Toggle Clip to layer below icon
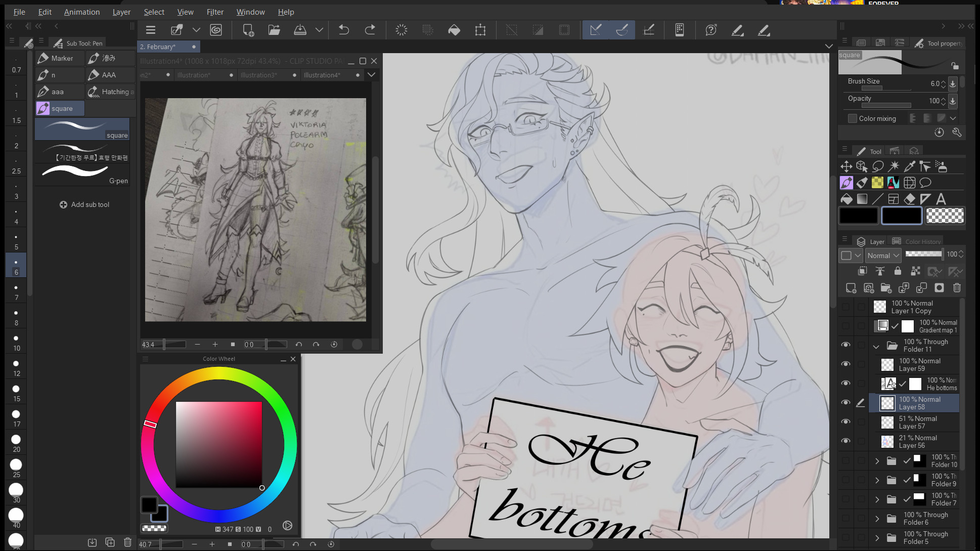980x551 pixels. point(863,271)
